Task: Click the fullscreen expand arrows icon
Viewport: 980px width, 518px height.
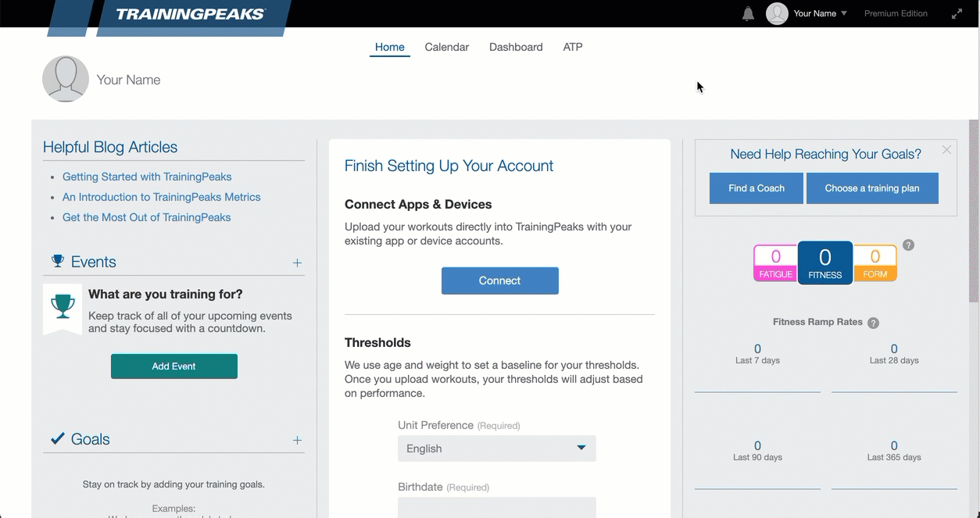Action: [x=957, y=14]
